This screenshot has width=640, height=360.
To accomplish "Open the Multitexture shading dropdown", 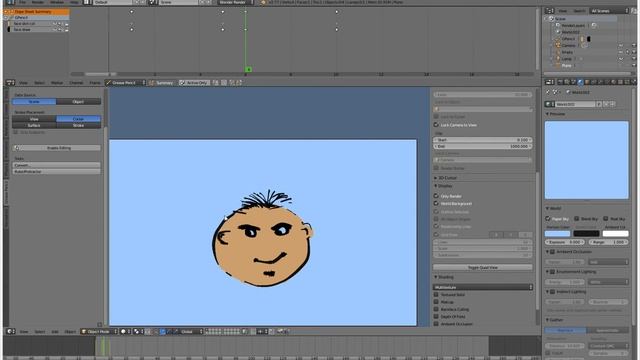I will (x=483, y=287).
